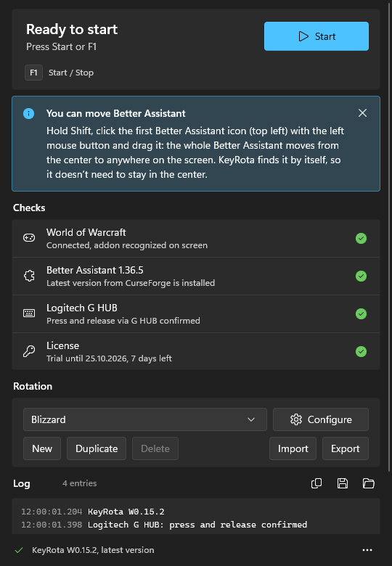Image resolution: width=392 pixels, height=566 pixels.
Task: Select the World of Warcraft check row
Action: click(x=196, y=238)
